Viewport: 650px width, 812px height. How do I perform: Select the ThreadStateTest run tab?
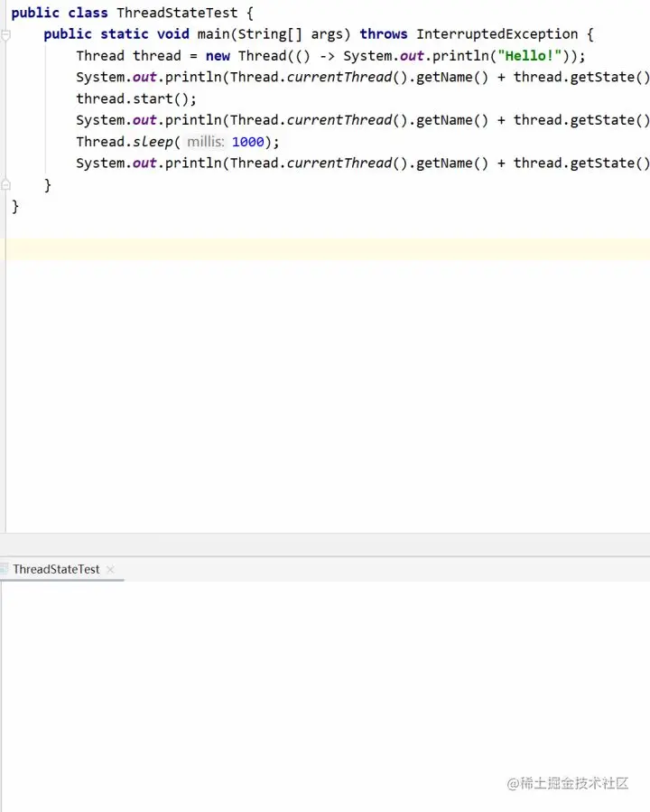(56, 569)
